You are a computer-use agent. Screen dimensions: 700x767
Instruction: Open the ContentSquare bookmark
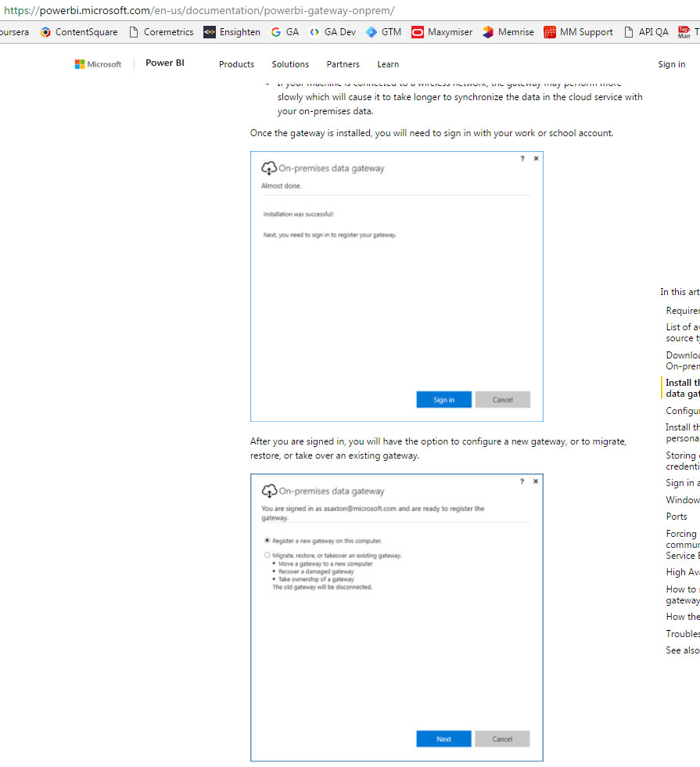[79, 32]
